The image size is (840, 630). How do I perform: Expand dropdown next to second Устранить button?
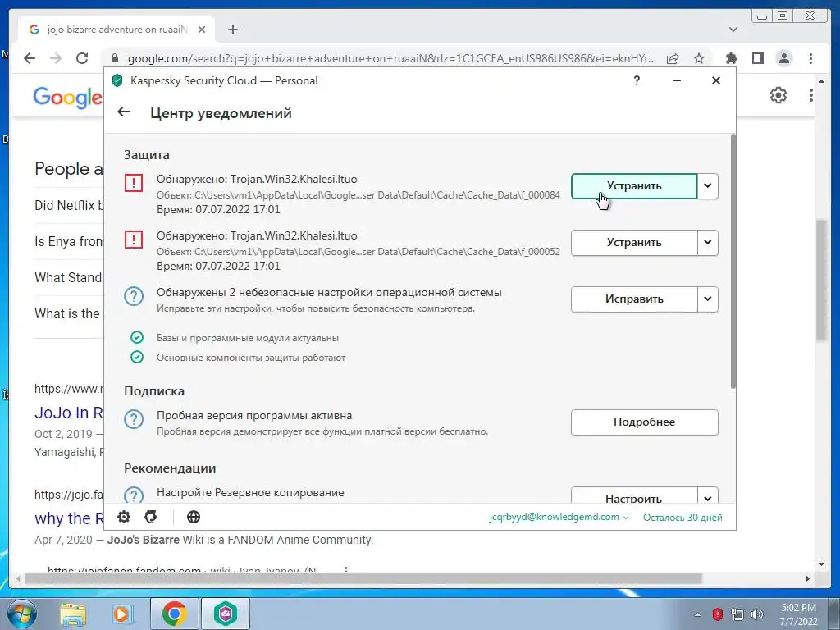point(708,242)
